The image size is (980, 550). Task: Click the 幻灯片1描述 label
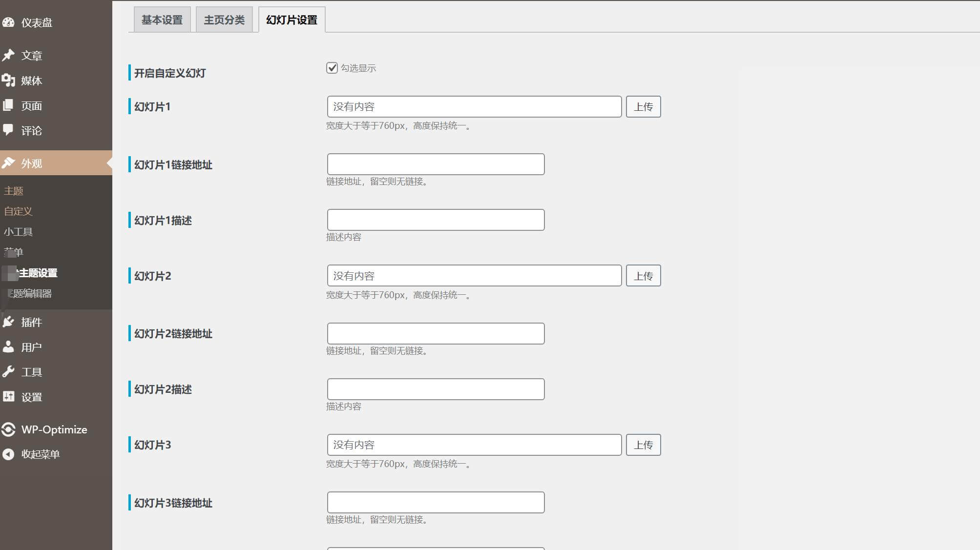163,221
